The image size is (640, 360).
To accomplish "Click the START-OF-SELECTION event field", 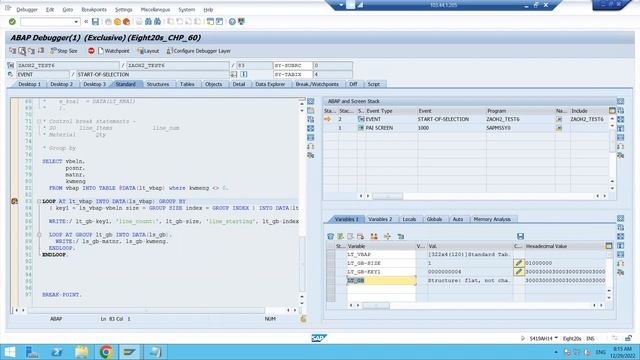I will (x=152, y=74).
